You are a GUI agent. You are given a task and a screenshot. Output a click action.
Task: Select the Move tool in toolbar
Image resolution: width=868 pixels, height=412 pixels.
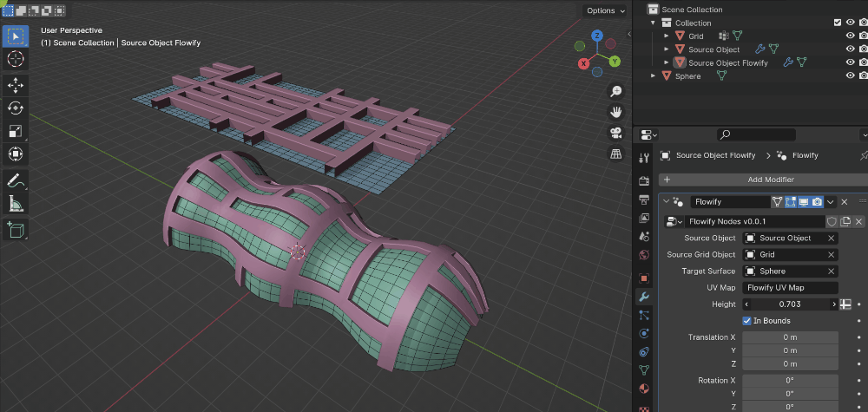click(16, 85)
